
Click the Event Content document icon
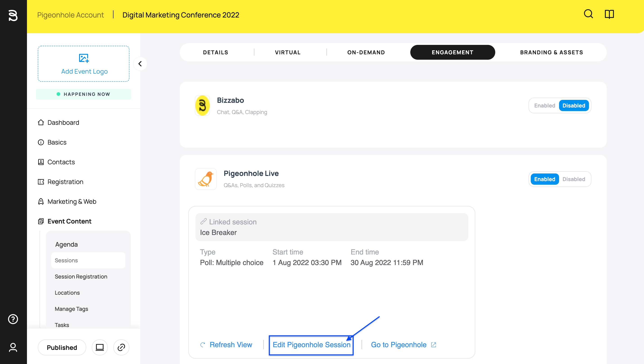tap(41, 221)
